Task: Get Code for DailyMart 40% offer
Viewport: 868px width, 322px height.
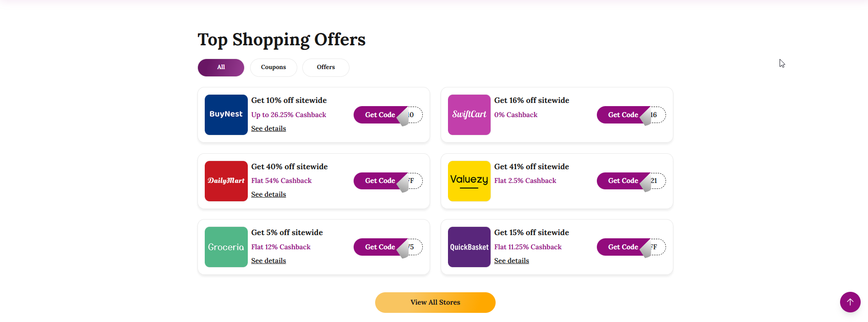Action: point(380,181)
